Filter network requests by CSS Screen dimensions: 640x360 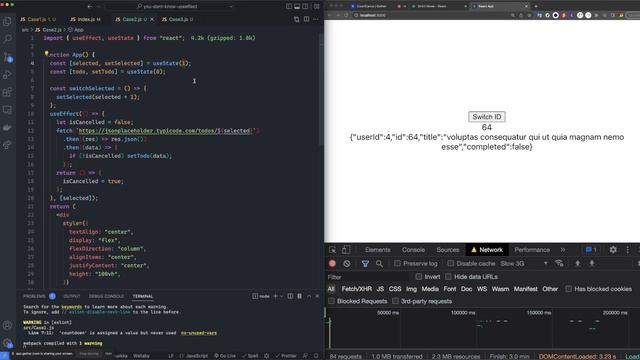[x=395, y=289]
